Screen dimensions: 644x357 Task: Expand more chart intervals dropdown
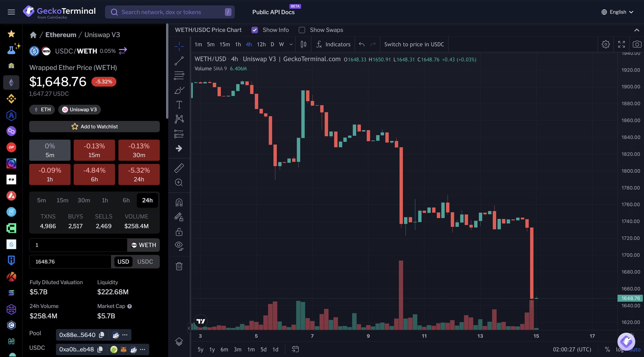(x=291, y=44)
